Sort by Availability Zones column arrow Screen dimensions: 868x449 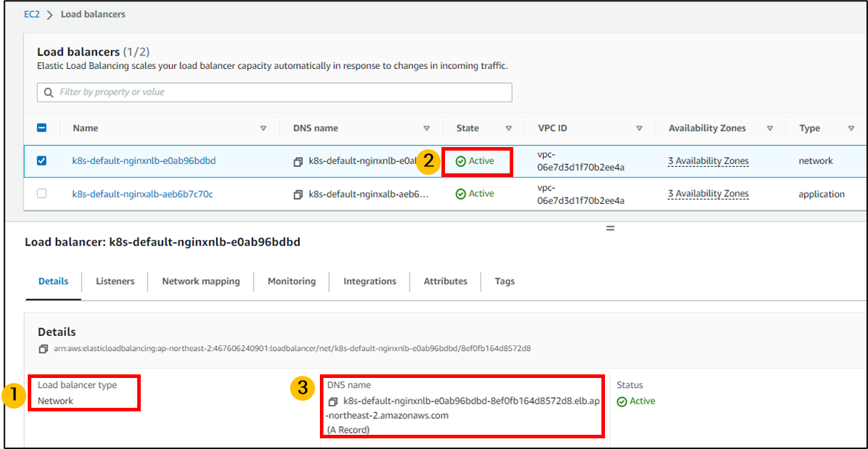770,129
